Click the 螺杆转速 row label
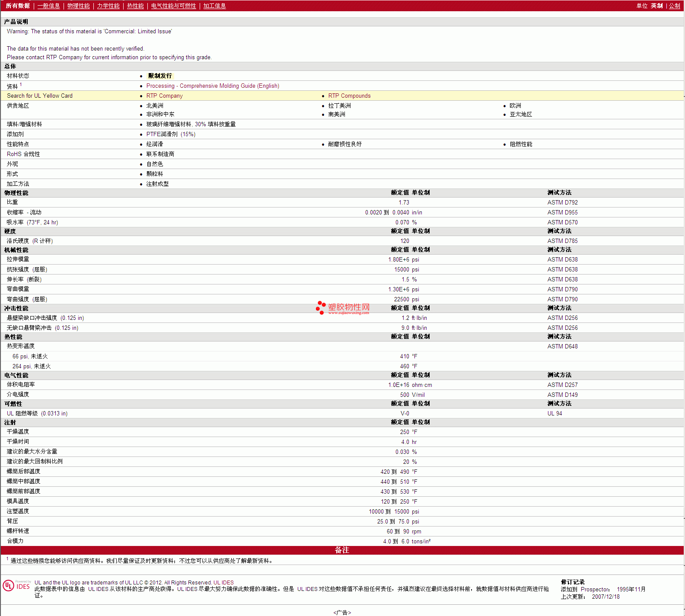The image size is (685, 616). point(18,531)
